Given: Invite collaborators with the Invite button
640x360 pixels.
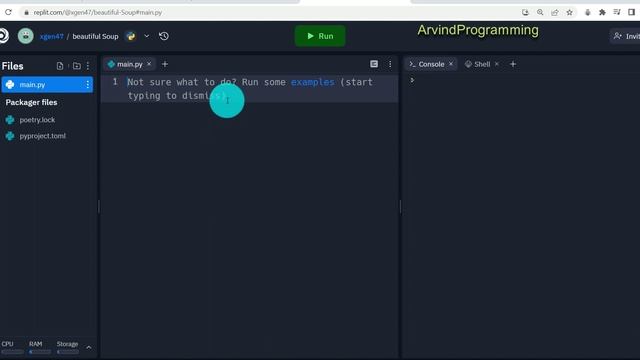Looking at the screenshot, I should click(626, 36).
